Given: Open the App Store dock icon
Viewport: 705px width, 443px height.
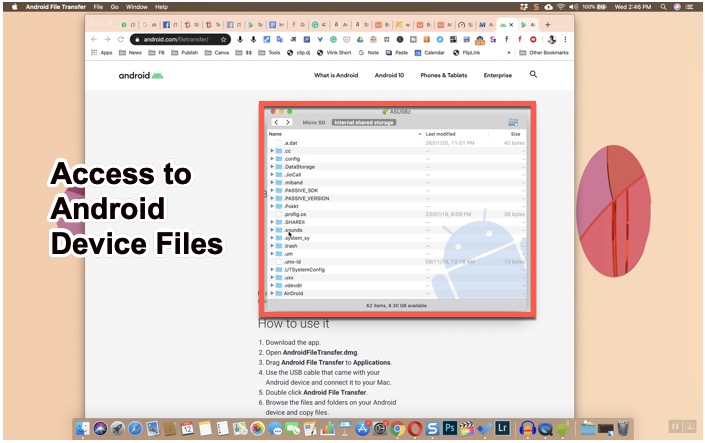Looking at the screenshot, I should pyautogui.click(x=362, y=429).
